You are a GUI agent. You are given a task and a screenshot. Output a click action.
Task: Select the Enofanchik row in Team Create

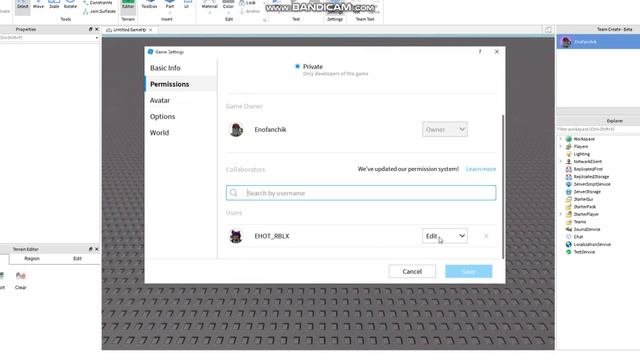coord(598,42)
